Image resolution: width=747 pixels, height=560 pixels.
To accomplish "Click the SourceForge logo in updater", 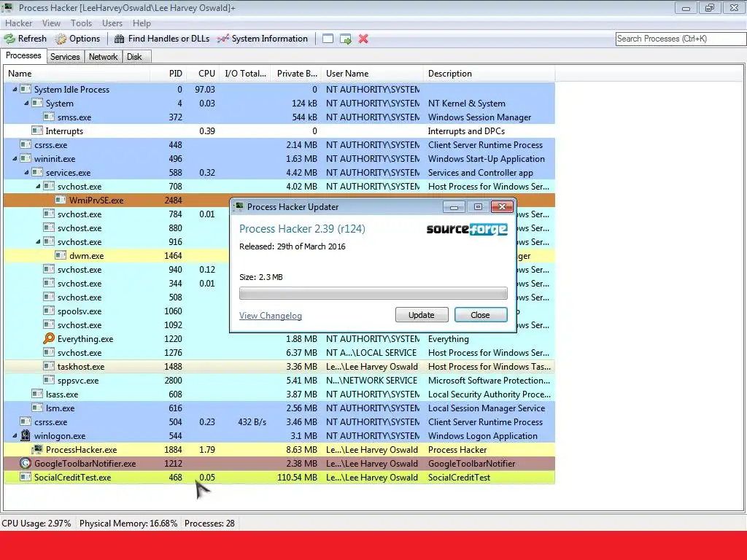I will (467, 229).
